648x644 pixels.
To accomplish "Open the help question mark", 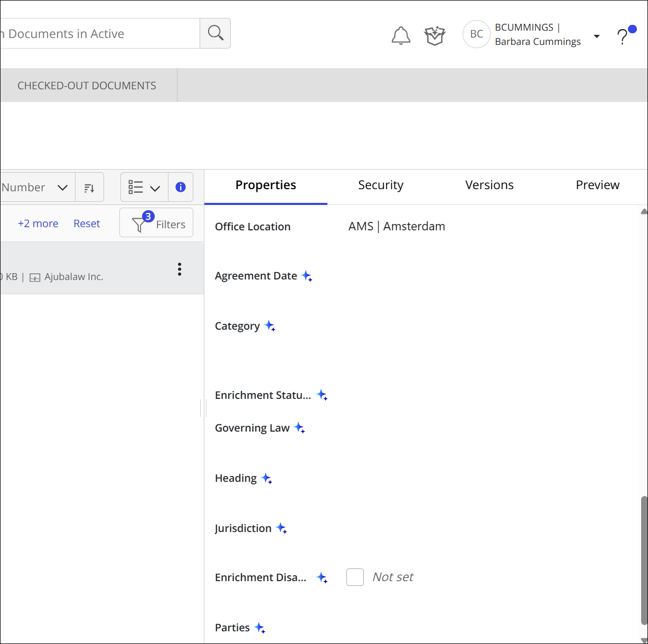I will [x=623, y=36].
